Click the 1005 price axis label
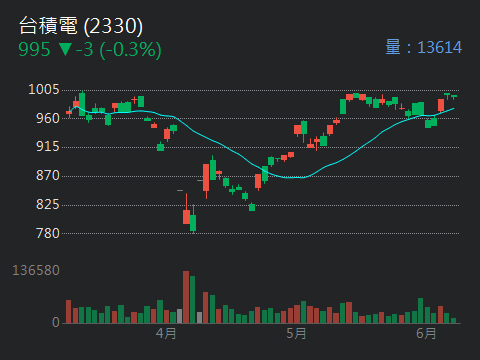Image resolution: width=480 pixels, height=360 pixels. 44,89
